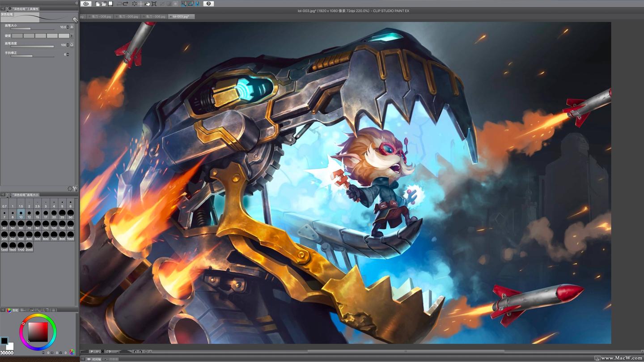The image size is (644, 362).
Task: Select the hardest hardness cell
Action: point(64,36)
